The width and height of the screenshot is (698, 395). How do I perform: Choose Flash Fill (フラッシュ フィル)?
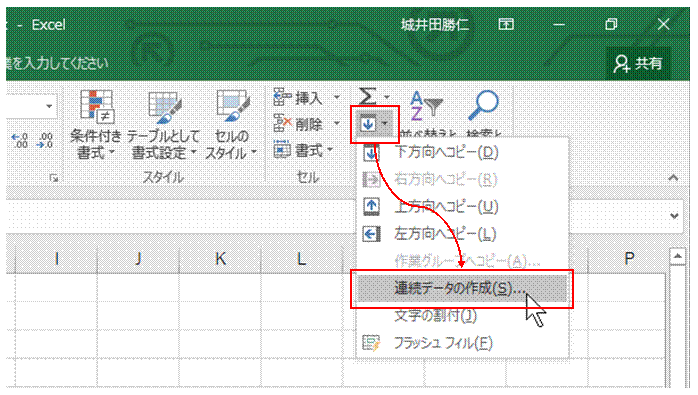(463, 343)
